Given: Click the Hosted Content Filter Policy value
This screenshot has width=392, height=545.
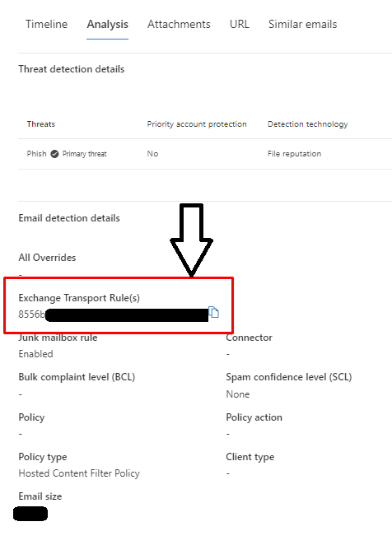Looking at the screenshot, I should (x=79, y=473).
